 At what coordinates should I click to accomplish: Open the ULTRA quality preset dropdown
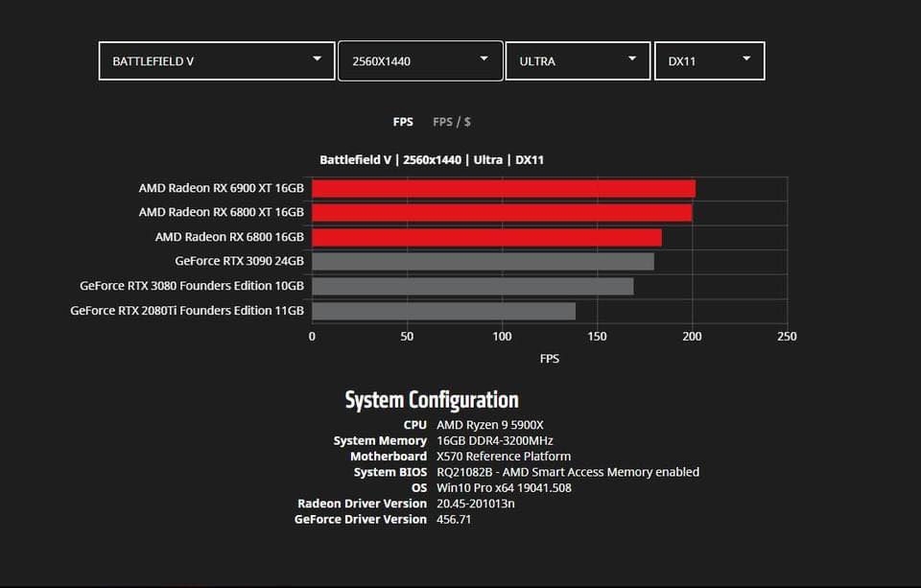578,60
